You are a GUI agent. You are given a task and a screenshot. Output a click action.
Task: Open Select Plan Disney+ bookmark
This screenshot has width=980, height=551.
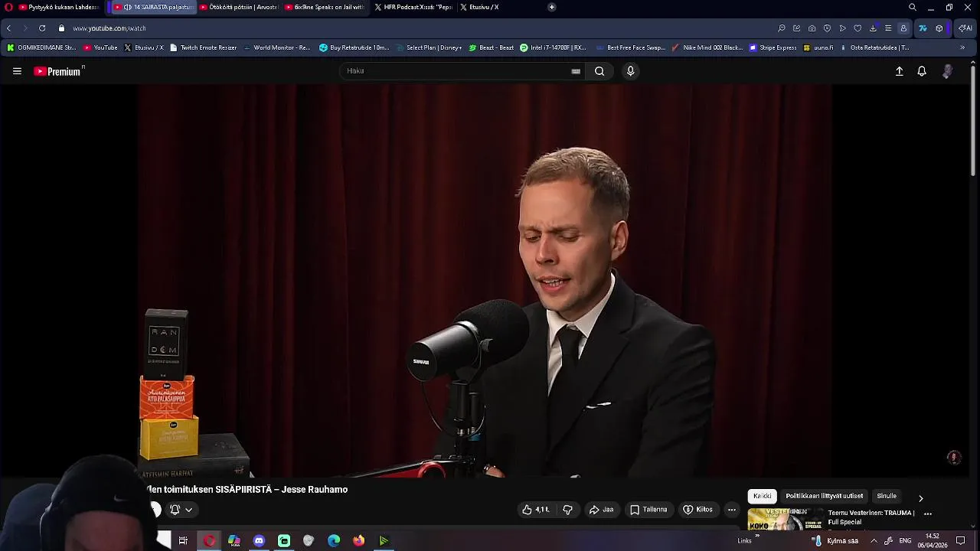tap(428, 47)
